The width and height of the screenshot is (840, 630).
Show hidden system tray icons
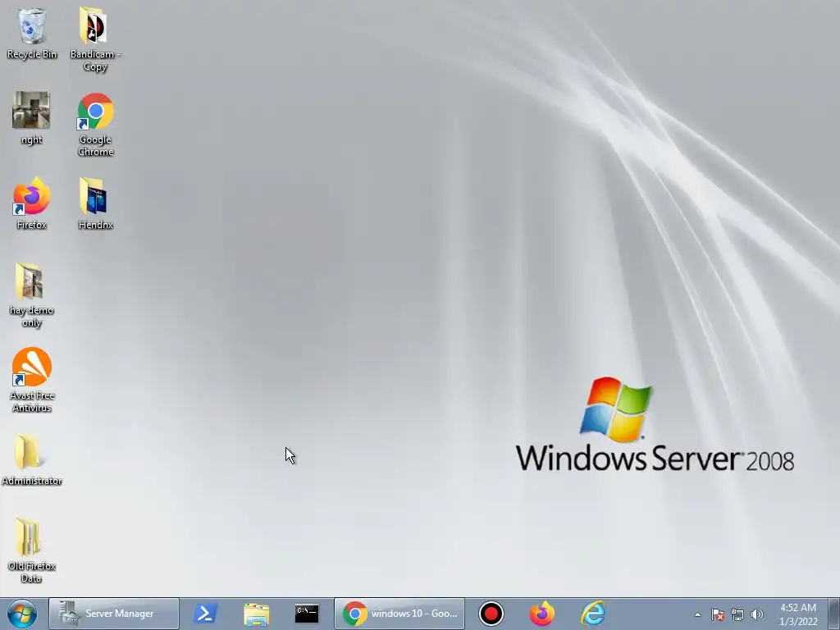point(697,614)
